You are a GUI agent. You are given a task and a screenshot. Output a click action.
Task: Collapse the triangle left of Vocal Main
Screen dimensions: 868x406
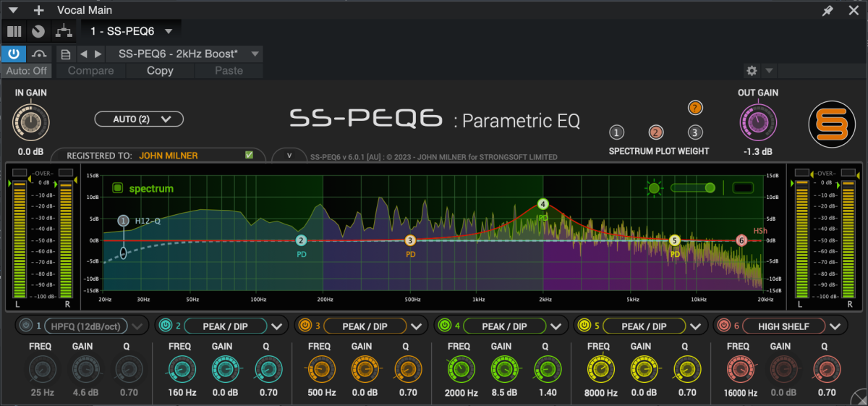pos(14,11)
